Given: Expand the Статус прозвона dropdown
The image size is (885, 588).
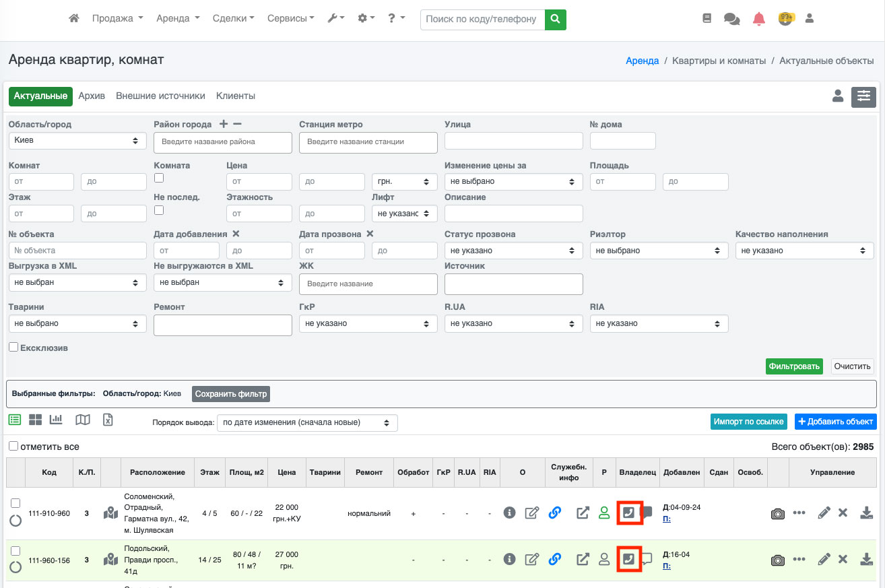Looking at the screenshot, I should click(x=513, y=251).
